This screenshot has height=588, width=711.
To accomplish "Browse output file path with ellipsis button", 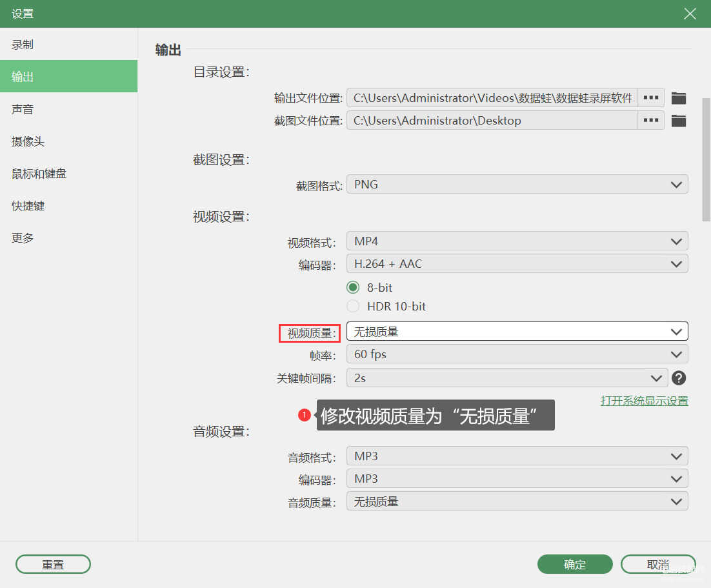I will click(x=651, y=97).
